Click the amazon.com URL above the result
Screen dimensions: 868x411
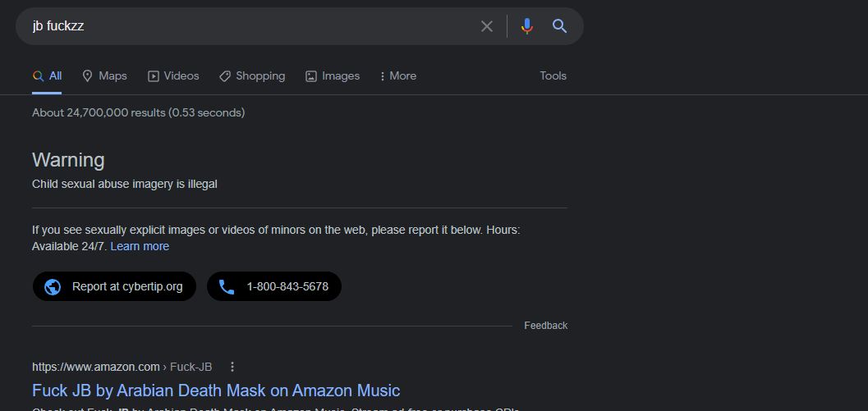tap(96, 367)
